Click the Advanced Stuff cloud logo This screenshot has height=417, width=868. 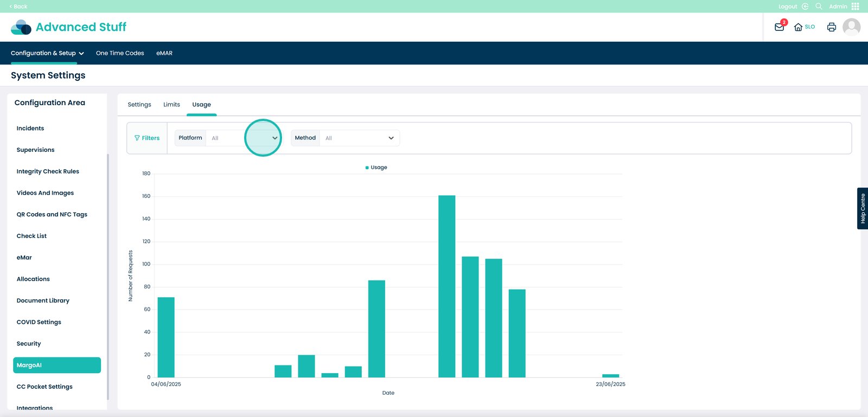coord(21,27)
